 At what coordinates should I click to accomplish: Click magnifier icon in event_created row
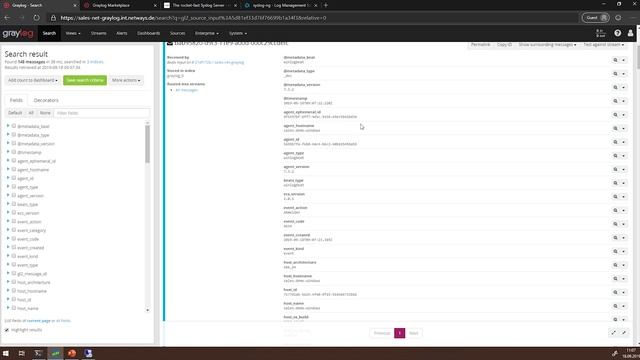615,238
